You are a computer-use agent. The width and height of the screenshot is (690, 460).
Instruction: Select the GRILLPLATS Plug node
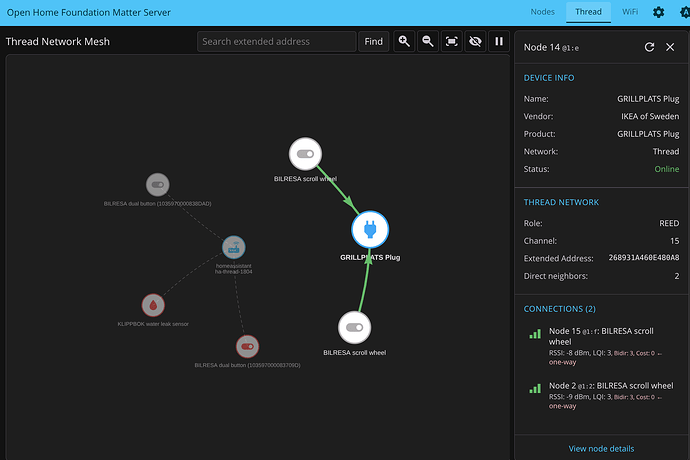[370, 229]
